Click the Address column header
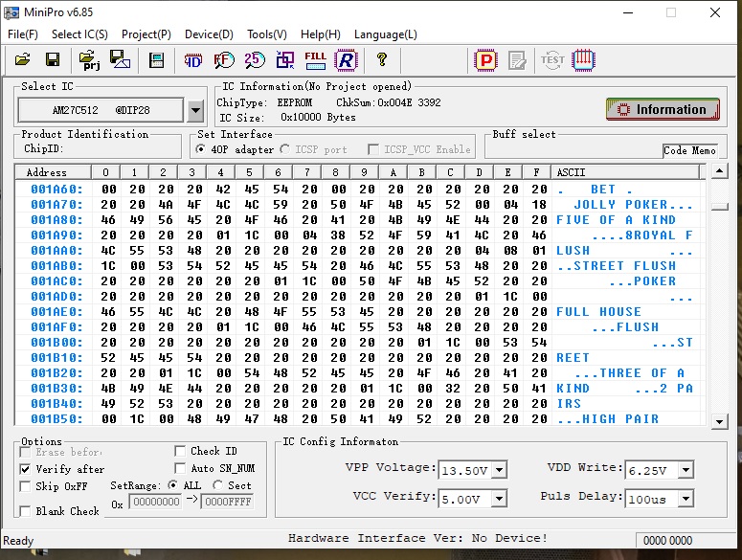The image size is (742, 560). pos(53,172)
